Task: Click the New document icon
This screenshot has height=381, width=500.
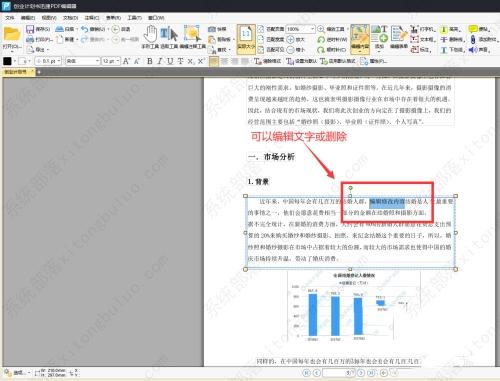Action: (59, 39)
